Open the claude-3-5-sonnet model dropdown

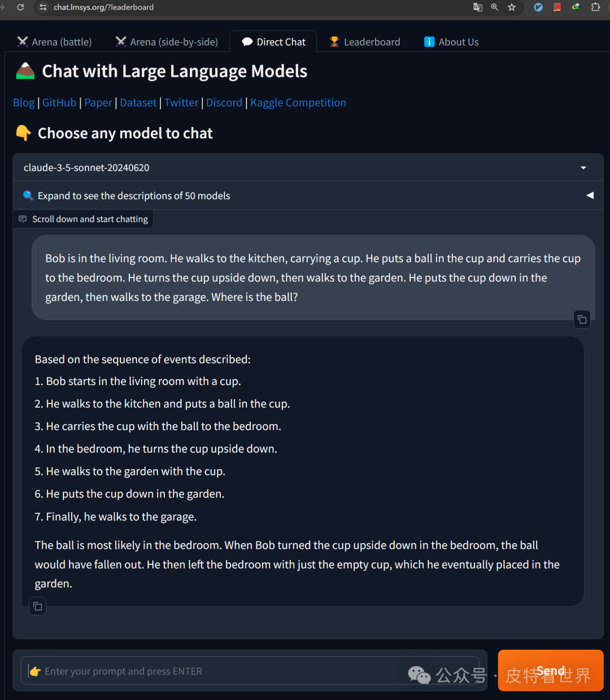click(x=308, y=168)
